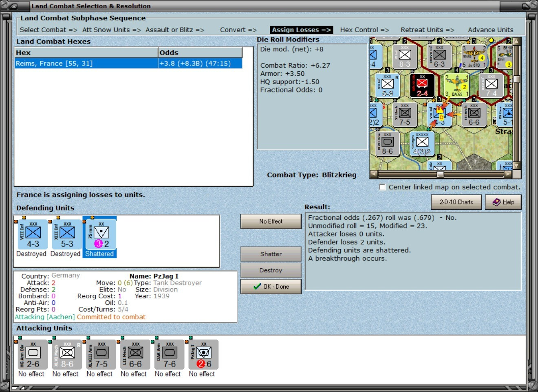538x392 pixels.
Task: Click the attacked VIII Inf hex on map
Action: click(x=439, y=115)
